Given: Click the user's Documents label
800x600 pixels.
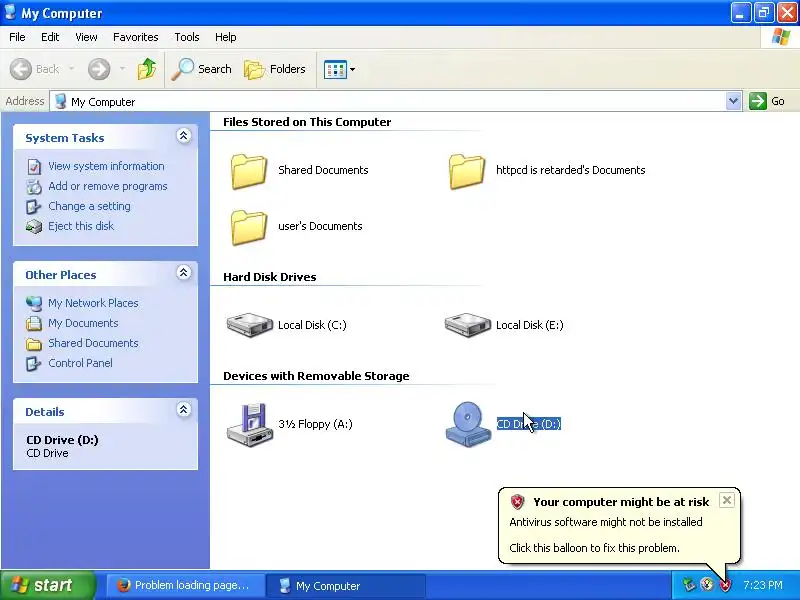Looking at the screenshot, I should point(320,226).
